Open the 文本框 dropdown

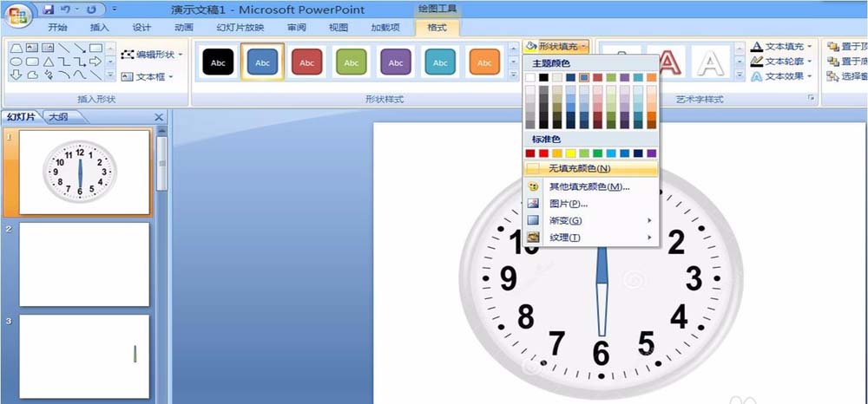pyautogui.click(x=147, y=77)
